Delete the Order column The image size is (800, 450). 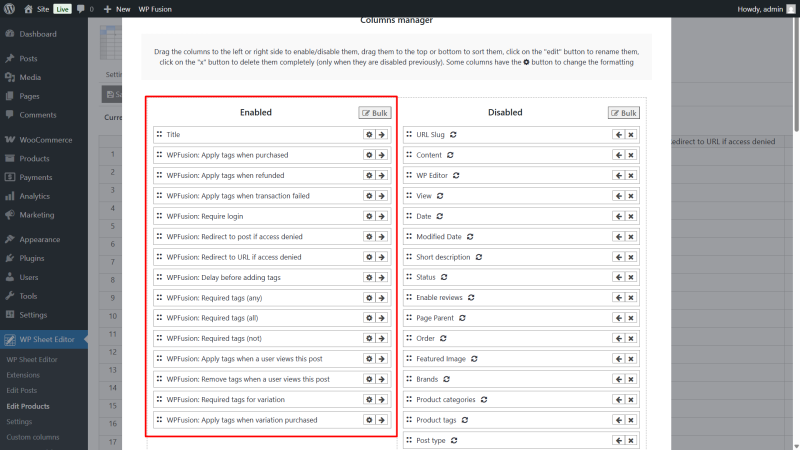click(631, 338)
